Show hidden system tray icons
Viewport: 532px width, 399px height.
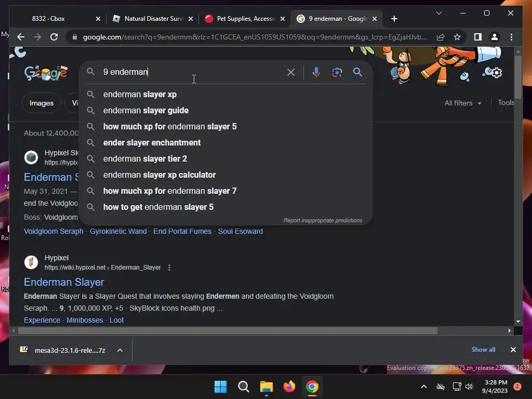[x=424, y=387]
